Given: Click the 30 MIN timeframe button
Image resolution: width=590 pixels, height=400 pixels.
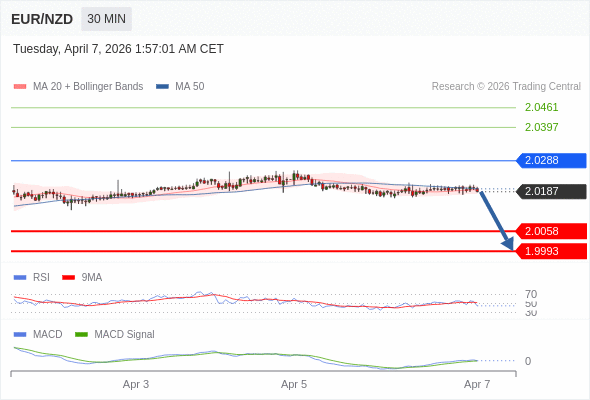Looking at the screenshot, I should (x=106, y=19).
